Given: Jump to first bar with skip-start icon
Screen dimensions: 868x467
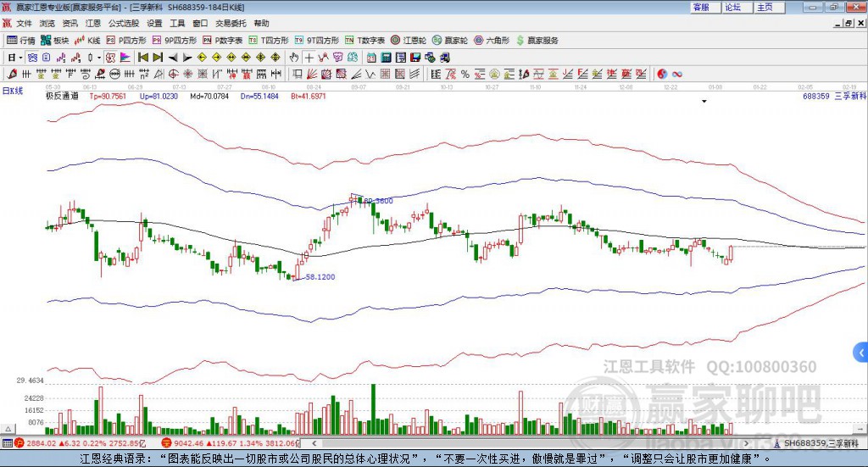Looking at the screenshot, I should coord(142,57).
